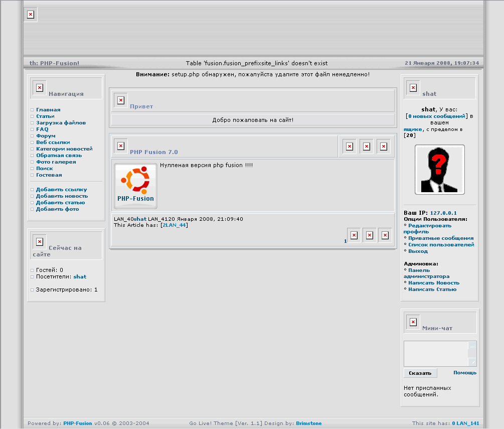Image resolution: width=504 pixels, height=429 pixels.
Task: Go to the Главная page
Action: click(x=48, y=110)
